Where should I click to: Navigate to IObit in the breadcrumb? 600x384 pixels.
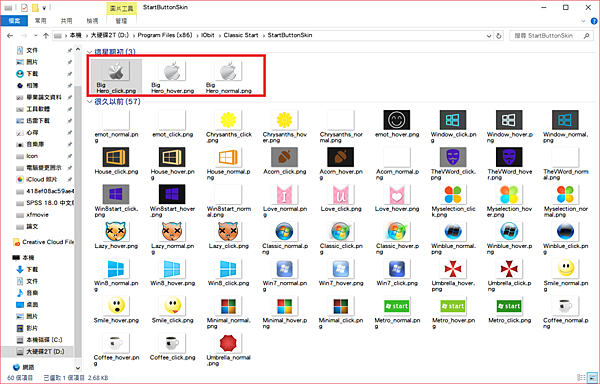coord(208,35)
